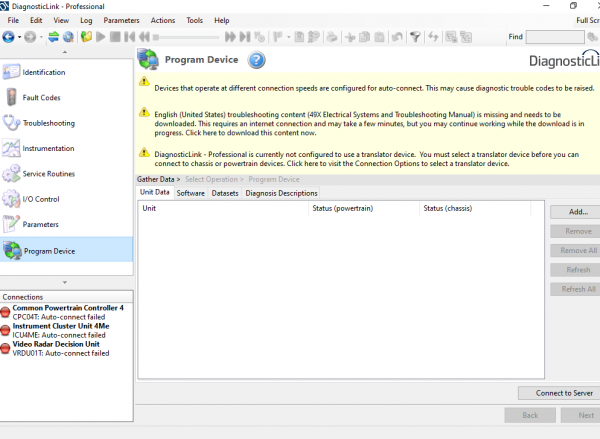Open the Forward history dropdown arrow
The height and width of the screenshot is (439, 600).
point(41,37)
